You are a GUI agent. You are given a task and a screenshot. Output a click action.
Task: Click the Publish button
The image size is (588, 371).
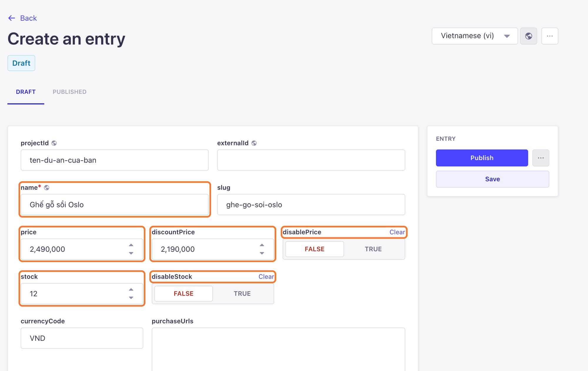pyautogui.click(x=482, y=158)
